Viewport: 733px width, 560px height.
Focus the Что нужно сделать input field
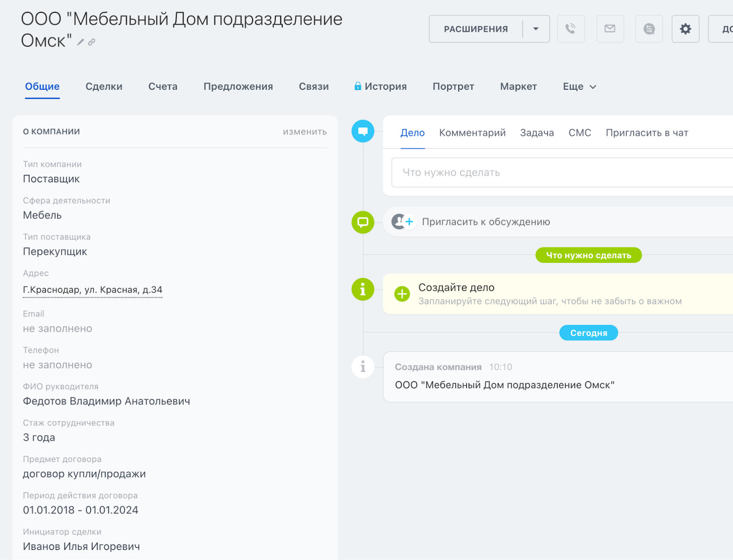[562, 173]
